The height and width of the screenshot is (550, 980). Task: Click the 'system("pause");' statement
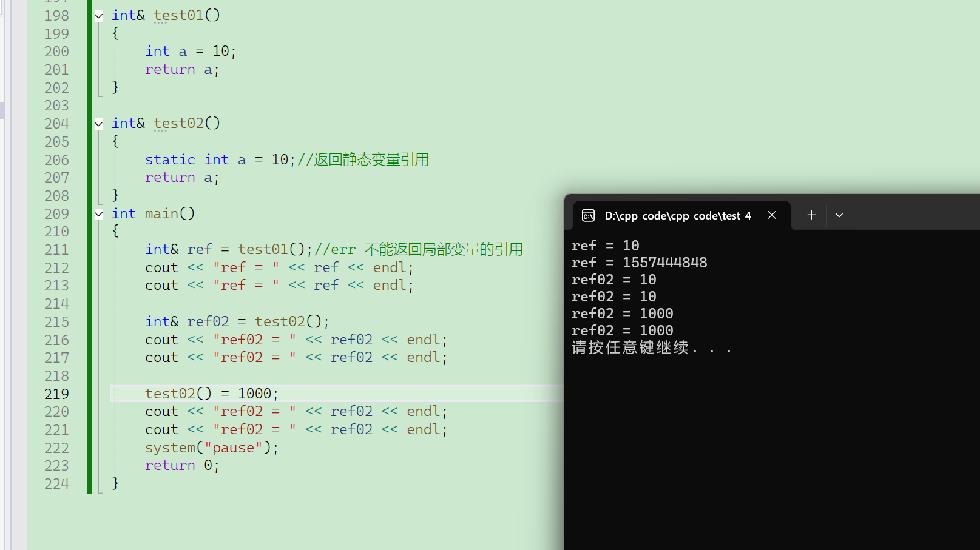tap(212, 448)
